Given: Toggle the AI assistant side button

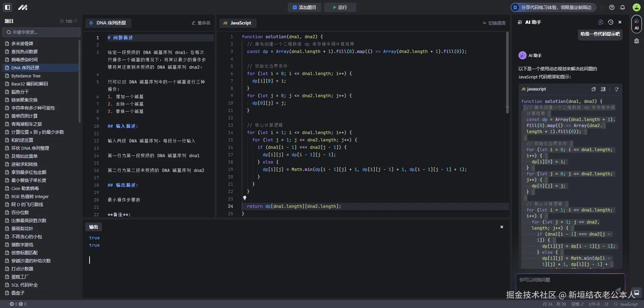Looking at the screenshot, I should pyautogui.click(x=637, y=24).
